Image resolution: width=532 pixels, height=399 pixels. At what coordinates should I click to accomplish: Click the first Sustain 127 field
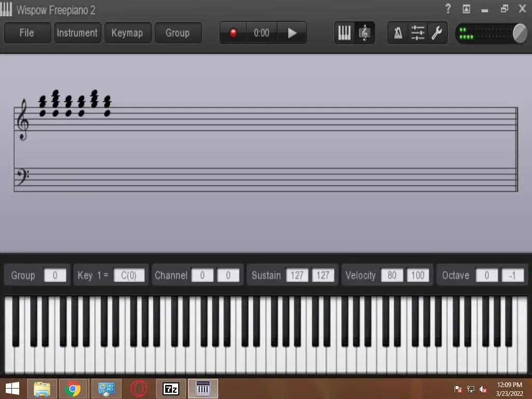pyautogui.click(x=297, y=275)
